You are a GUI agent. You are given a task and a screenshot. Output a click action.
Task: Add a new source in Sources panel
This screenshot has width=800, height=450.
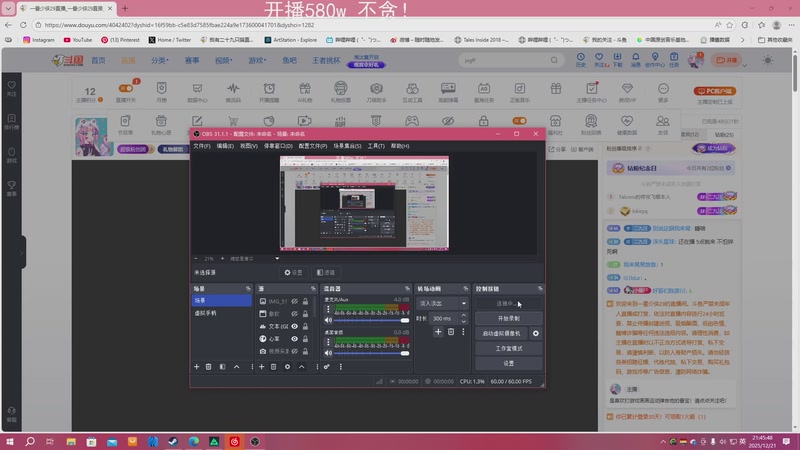(x=261, y=367)
